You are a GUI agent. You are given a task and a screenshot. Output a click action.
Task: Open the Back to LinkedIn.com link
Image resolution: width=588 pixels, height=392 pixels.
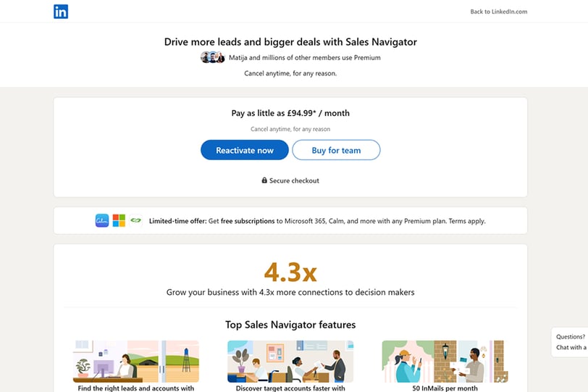coord(498,12)
